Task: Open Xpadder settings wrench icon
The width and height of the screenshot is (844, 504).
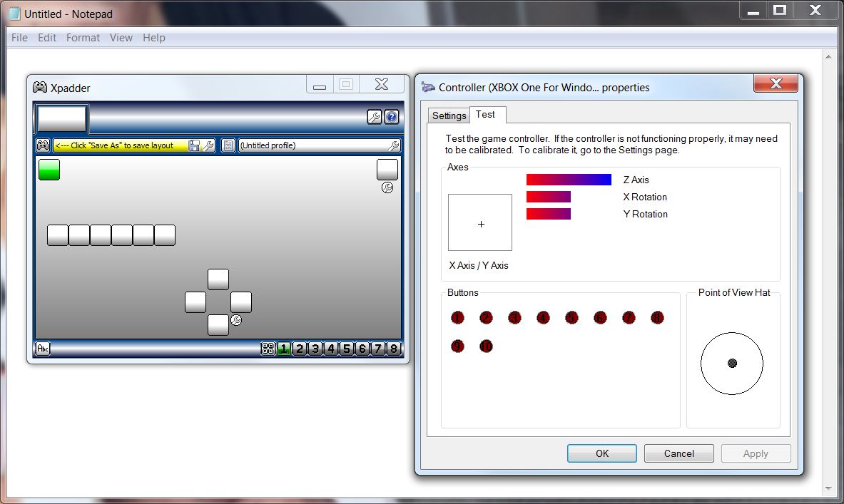Action: tap(374, 117)
